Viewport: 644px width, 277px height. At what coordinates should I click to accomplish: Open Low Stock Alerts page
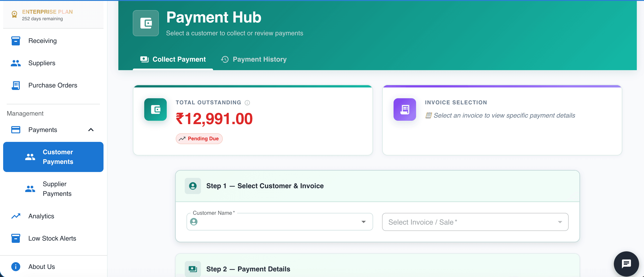pyautogui.click(x=53, y=238)
